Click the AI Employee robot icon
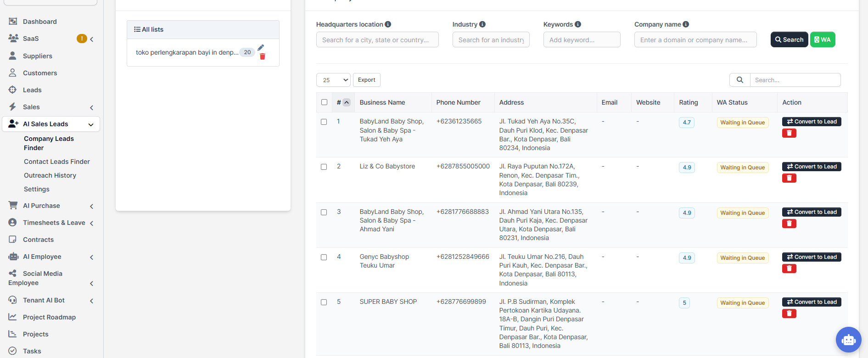Viewport: 868px width, 358px height. tap(13, 257)
